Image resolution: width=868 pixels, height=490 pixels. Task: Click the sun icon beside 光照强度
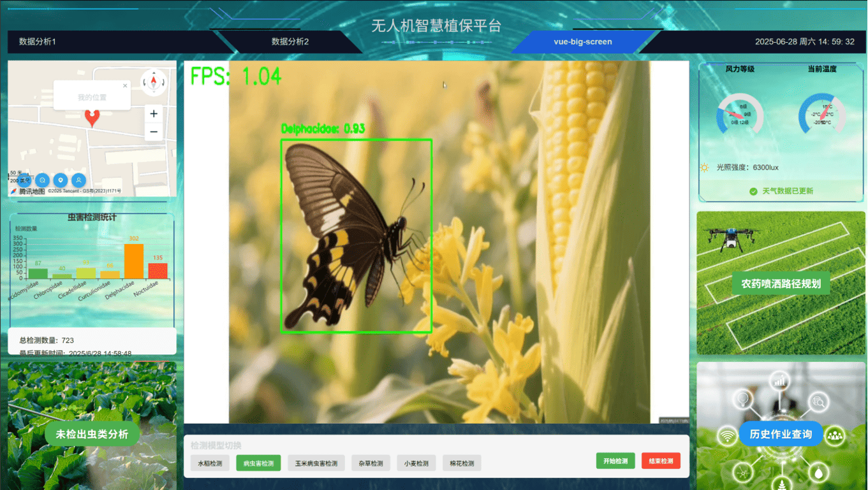pos(704,168)
